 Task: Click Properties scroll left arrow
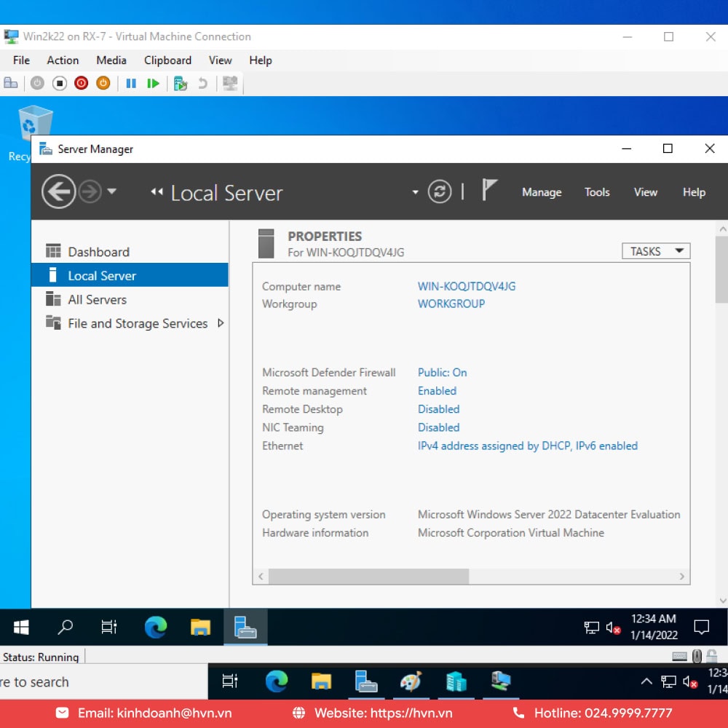click(x=261, y=576)
